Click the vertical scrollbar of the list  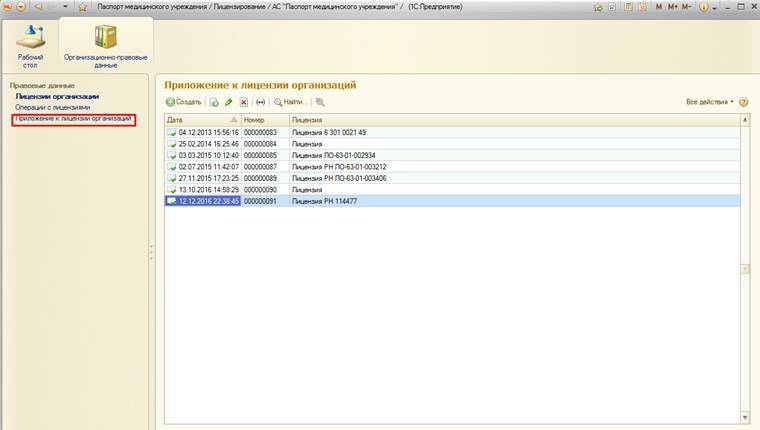point(744,268)
